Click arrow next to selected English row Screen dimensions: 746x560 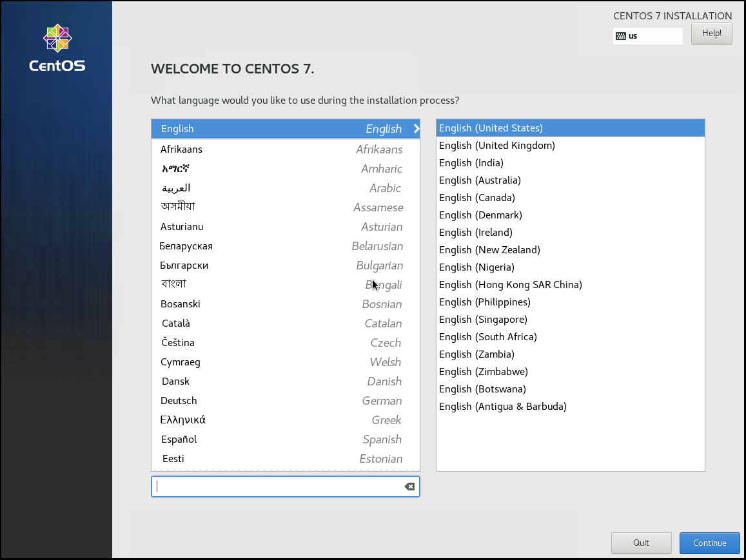pyautogui.click(x=416, y=129)
